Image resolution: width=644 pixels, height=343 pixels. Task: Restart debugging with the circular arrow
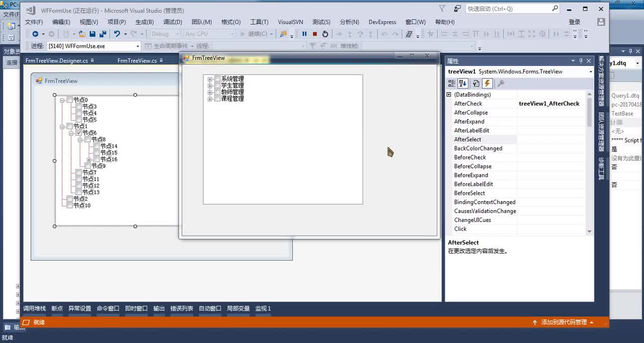(325, 34)
